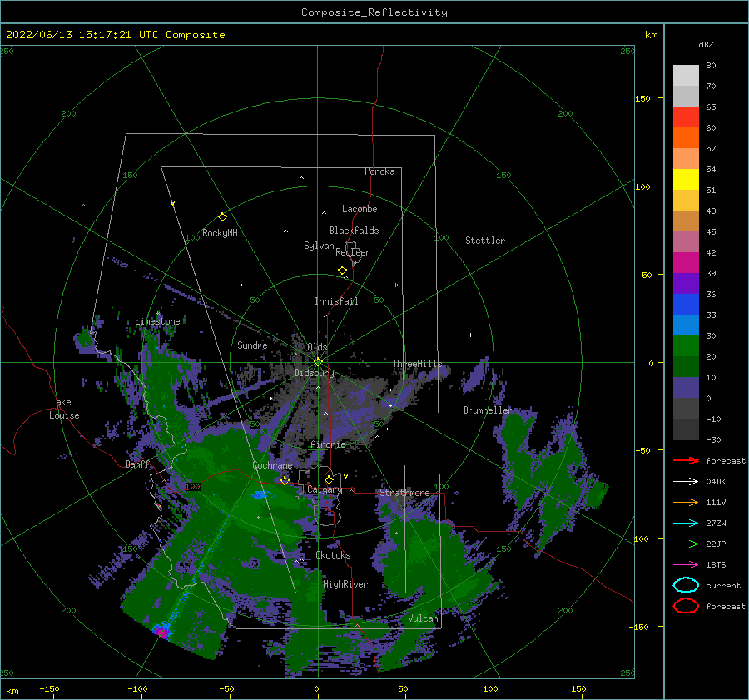Select the yellow 51-54 dBZ swatch
This screenshot has height=700, width=749.
coord(686,180)
